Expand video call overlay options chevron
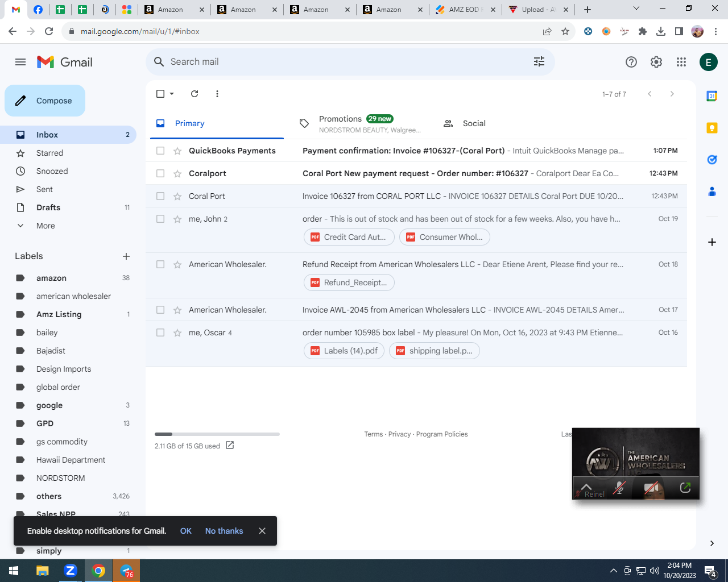Screen dimensions: 728x582 click(586, 487)
